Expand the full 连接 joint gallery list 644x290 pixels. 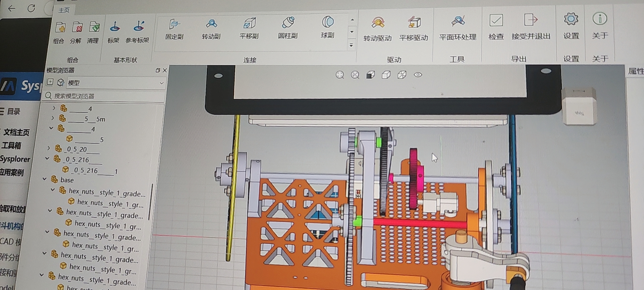tap(352, 45)
